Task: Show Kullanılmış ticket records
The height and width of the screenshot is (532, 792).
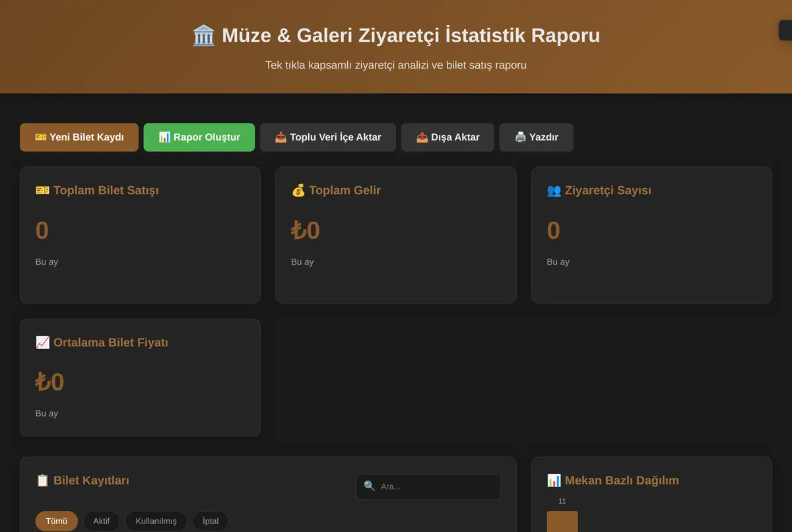Action: 156,521
